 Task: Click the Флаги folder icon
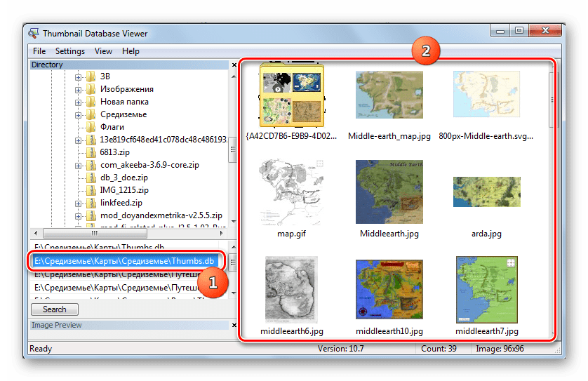pyautogui.click(x=91, y=128)
